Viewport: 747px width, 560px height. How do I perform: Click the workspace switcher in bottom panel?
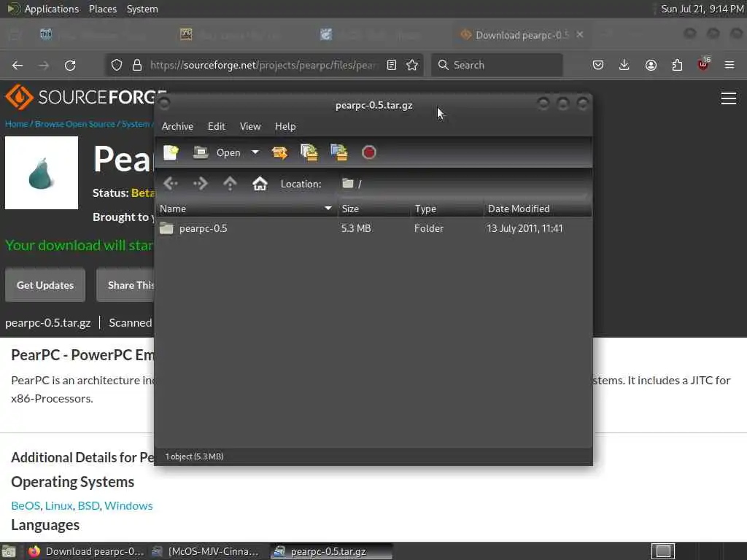click(x=663, y=551)
